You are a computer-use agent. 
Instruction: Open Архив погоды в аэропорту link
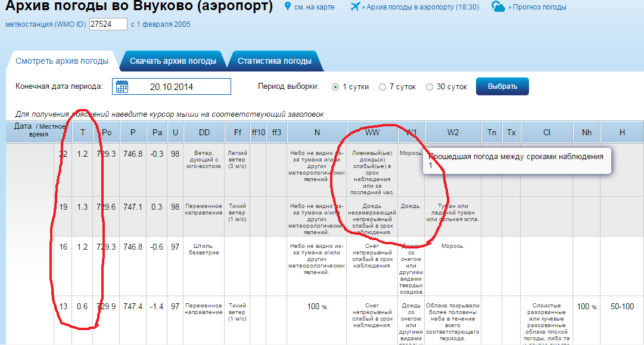[422, 7]
